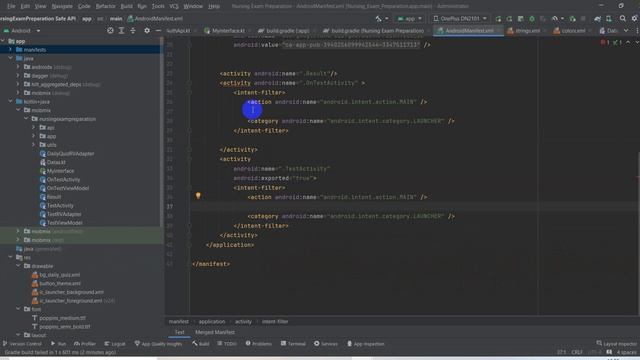Select DailyQuizRVAdapter class in tree
Screen dimensions: 640x360
tap(67, 153)
